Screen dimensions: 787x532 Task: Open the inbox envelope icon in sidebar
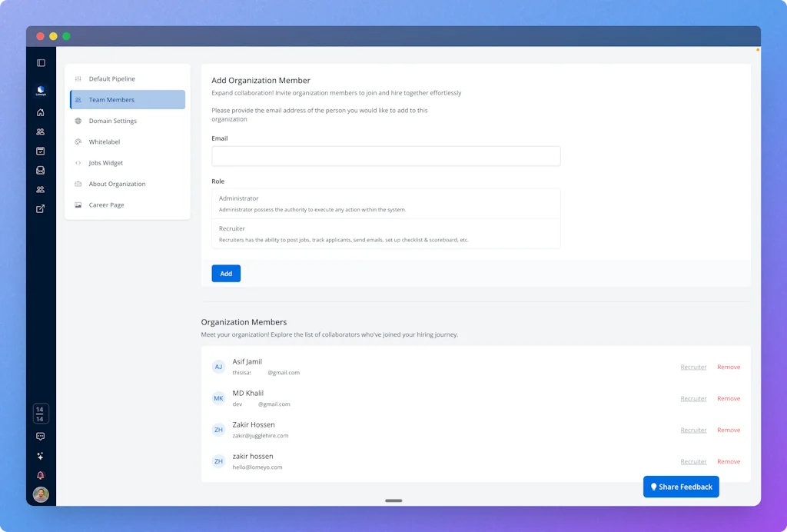pyautogui.click(x=41, y=170)
